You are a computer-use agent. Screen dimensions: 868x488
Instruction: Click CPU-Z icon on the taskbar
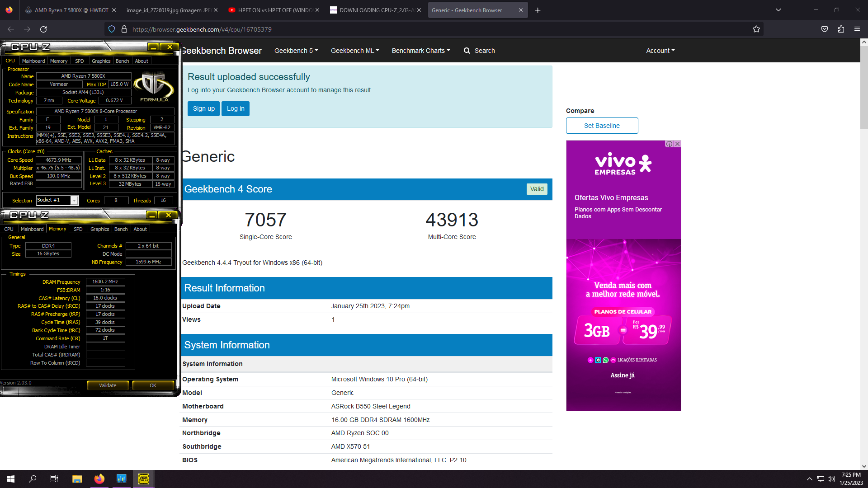point(144,479)
